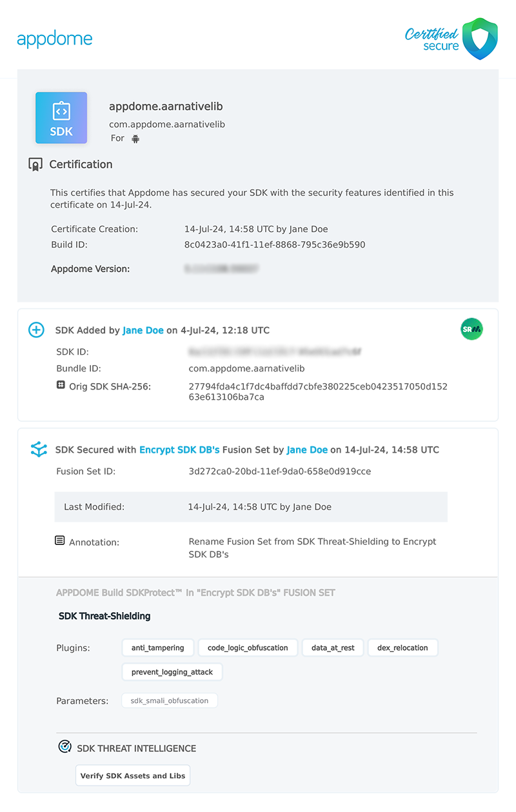The width and height of the screenshot is (516, 812).
Task: Toggle the data_at_rest plugin chip
Action: coord(333,648)
